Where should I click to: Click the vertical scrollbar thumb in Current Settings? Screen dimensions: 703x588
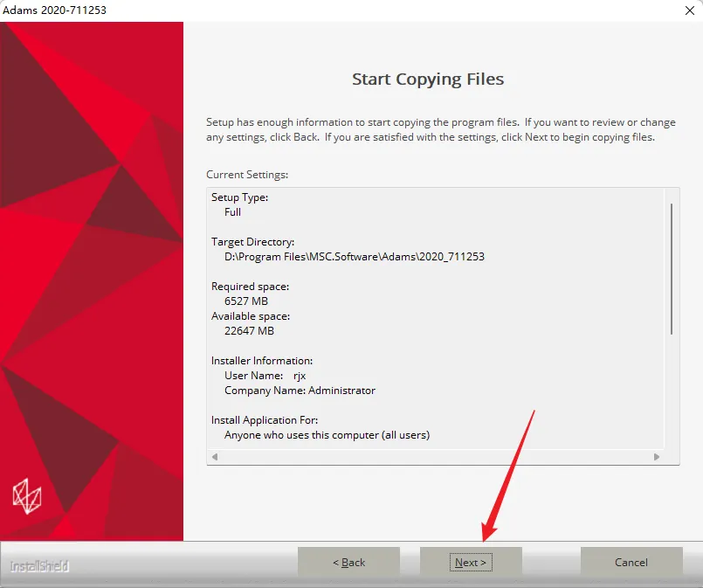672,269
